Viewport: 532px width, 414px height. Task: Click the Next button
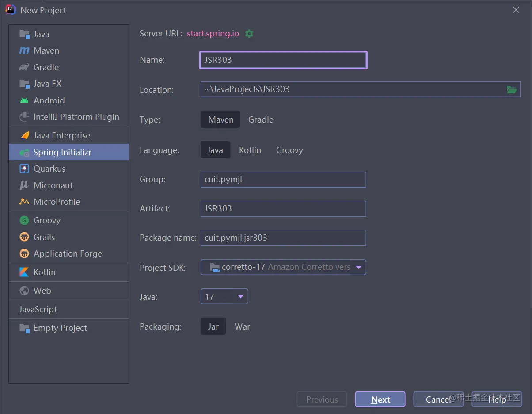point(380,399)
